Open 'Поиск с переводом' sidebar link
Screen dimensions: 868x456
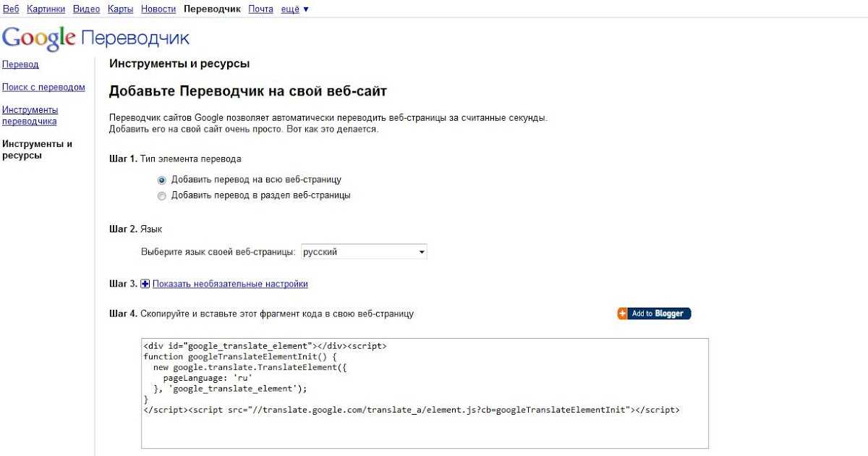(43, 88)
